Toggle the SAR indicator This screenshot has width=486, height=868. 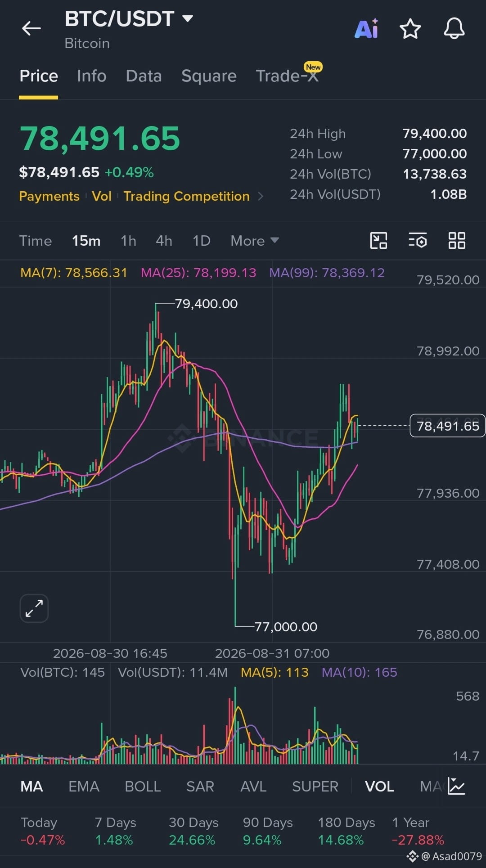pos(200,786)
